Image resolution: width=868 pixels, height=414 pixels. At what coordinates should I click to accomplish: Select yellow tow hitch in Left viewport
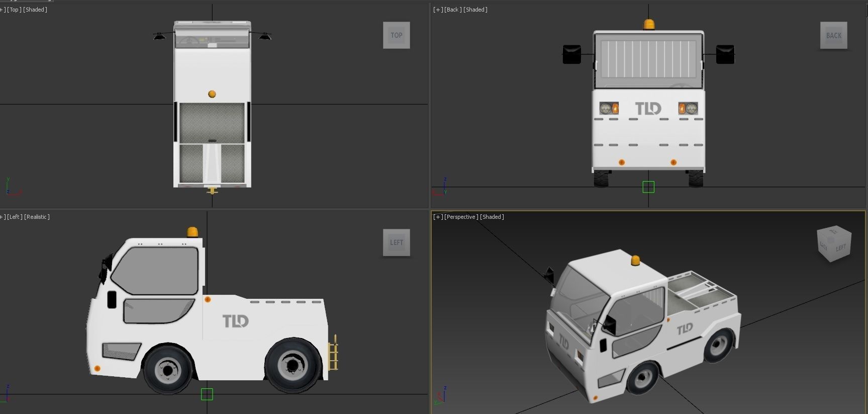(333, 353)
